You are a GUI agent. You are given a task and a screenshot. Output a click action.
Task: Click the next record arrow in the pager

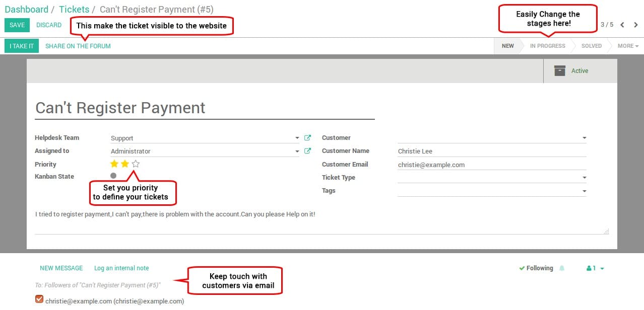pyautogui.click(x=635, y=24)
